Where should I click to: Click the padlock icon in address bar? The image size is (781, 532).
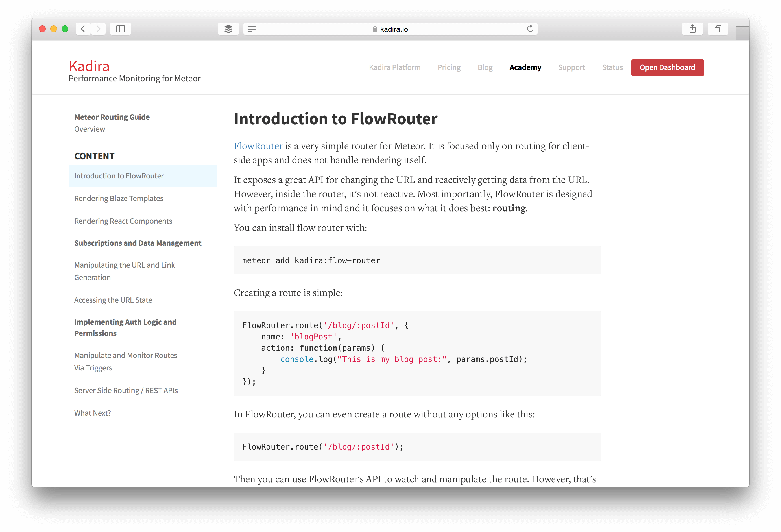[374, 29]
